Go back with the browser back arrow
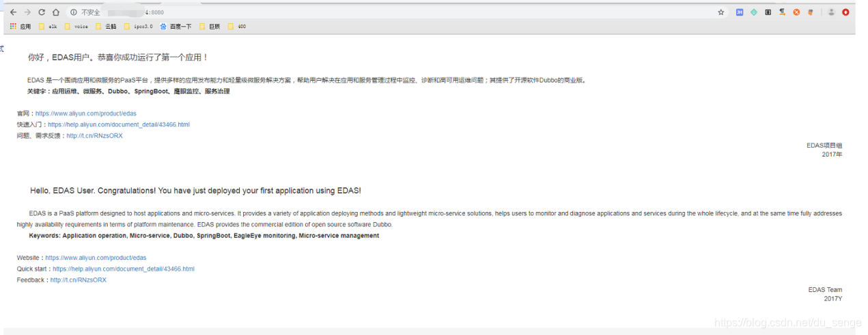Viewport: 868px width, 335px height. point(13,12)
